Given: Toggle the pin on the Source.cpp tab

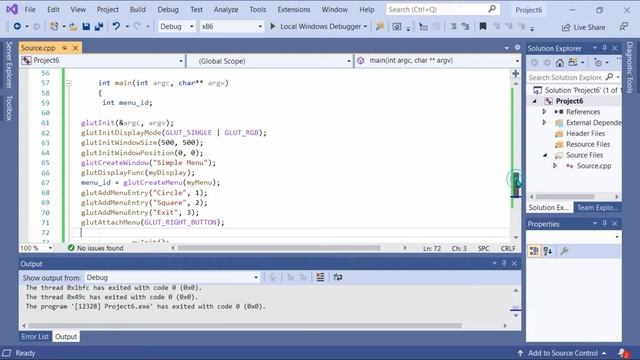Looking at the screenshot, I should tap(64, 48).
